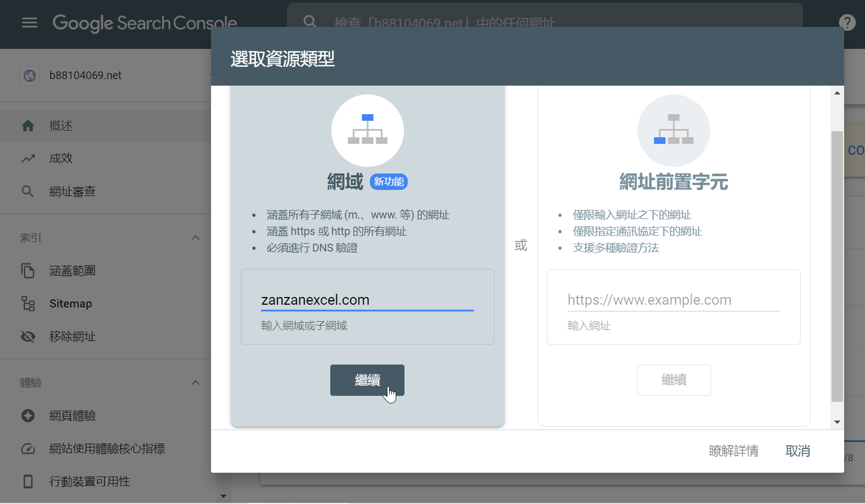
Task: Go to 成效 report
Action: pyautogui.click(x=106, y=159)
